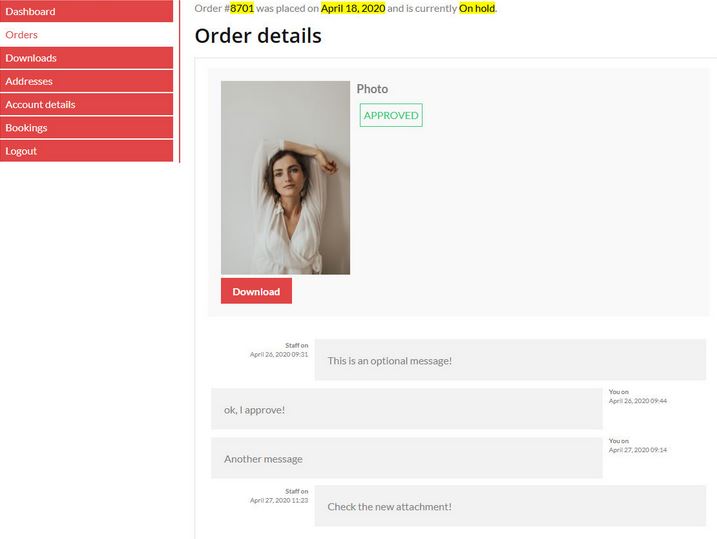The width and height of the screenshot is (717, 539).
Task: Click the highlighted April 18, 2020 date
Action: coord(353,8)
